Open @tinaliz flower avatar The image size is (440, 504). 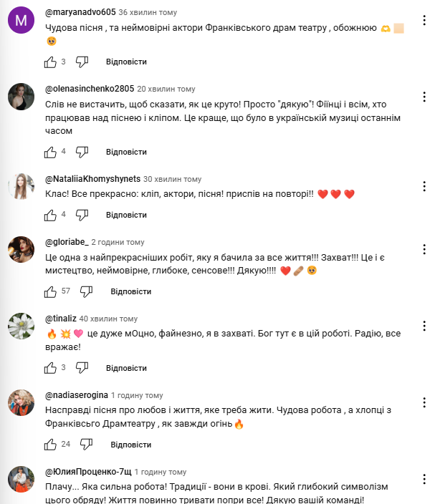coord(21,327)
